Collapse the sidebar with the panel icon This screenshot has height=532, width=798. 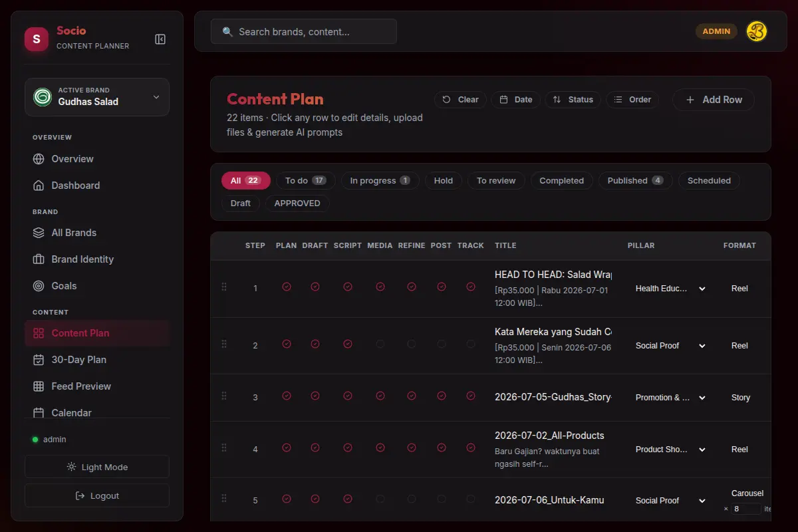coord(160,39)
